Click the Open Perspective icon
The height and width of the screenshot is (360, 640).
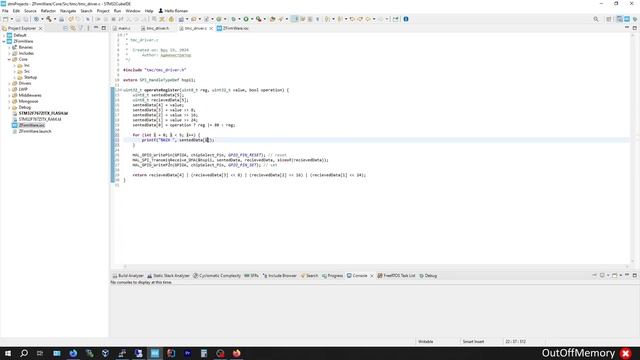(x=609, y=19)
